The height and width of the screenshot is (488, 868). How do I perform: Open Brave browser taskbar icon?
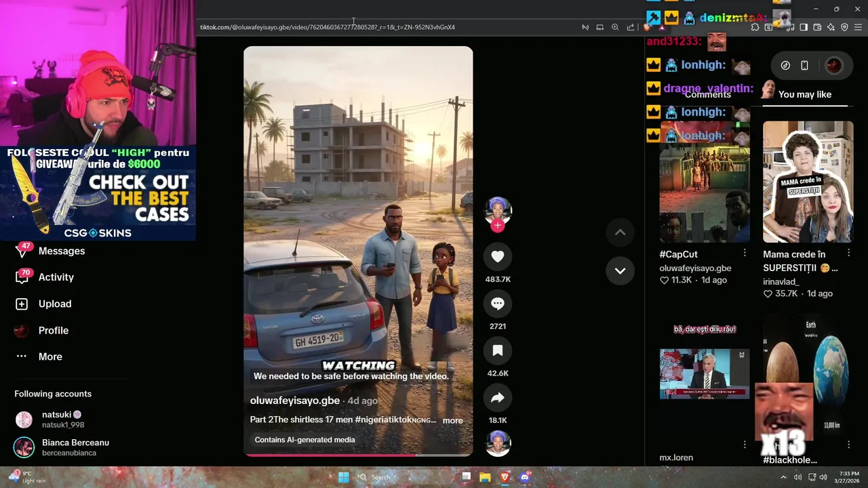click(x=505, y=477)
